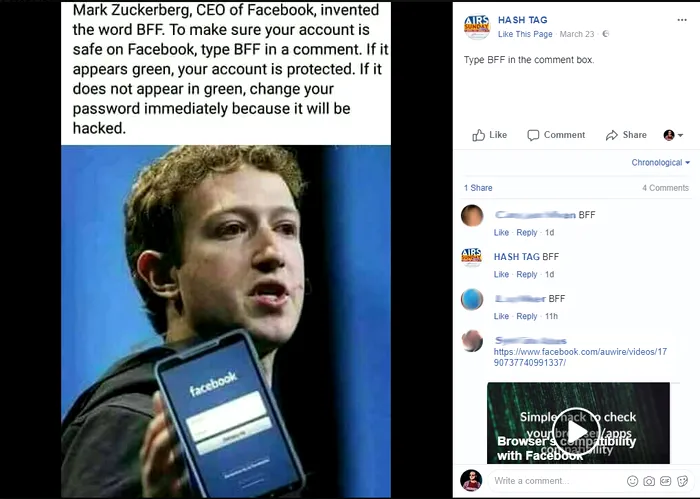700x499 pixels.
Task: Expand the Chronological sort dropdown
Action: coord(660,162)
